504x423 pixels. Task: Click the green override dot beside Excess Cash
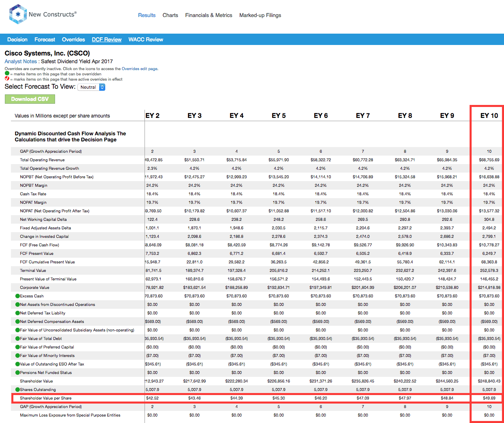[17, 296]
